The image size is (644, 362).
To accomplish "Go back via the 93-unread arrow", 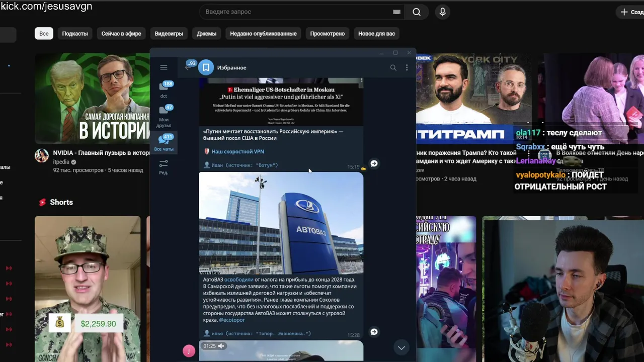I will coord(190,66).
